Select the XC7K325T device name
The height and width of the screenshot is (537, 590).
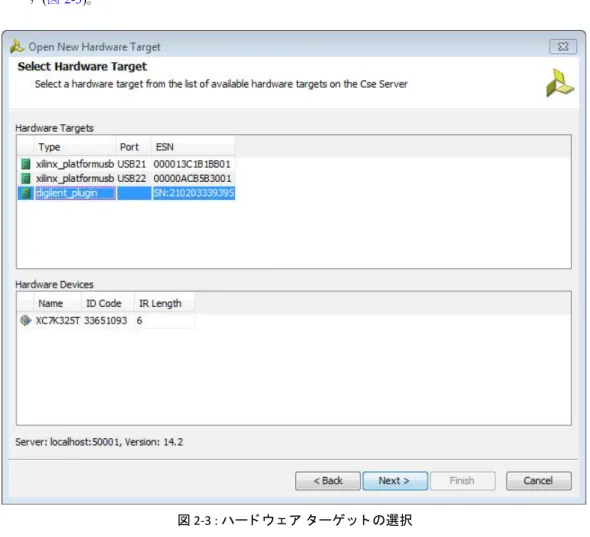tap(58, 322)
